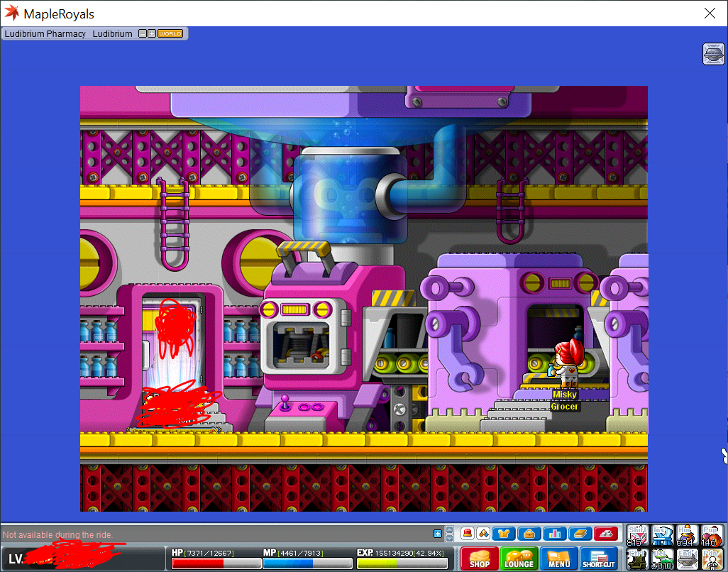The image size is (728, 572).
Task: Open the skill book icon
Action: (579, 534)
